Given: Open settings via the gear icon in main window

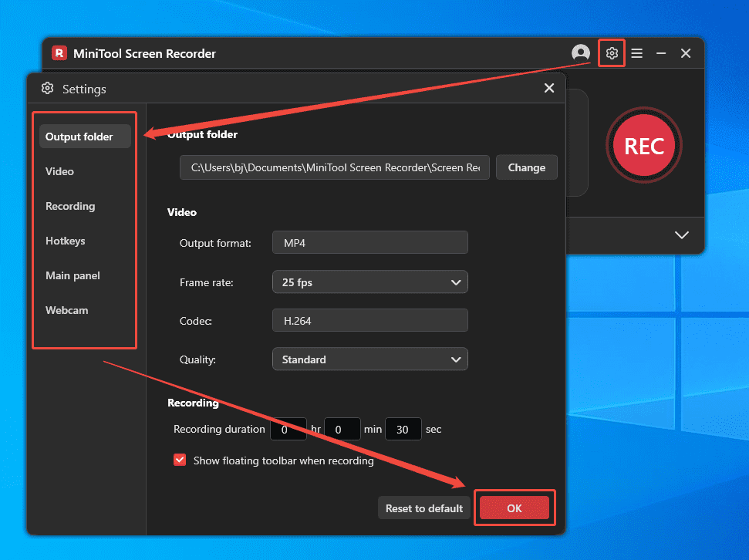Looking at the screenshot, I should 612,53.
